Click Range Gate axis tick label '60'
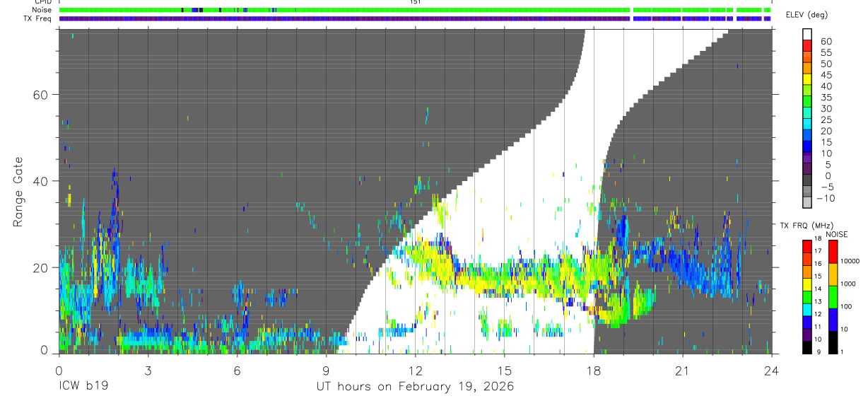Viewport: 868px width, 401px height. tap(40, 95)
